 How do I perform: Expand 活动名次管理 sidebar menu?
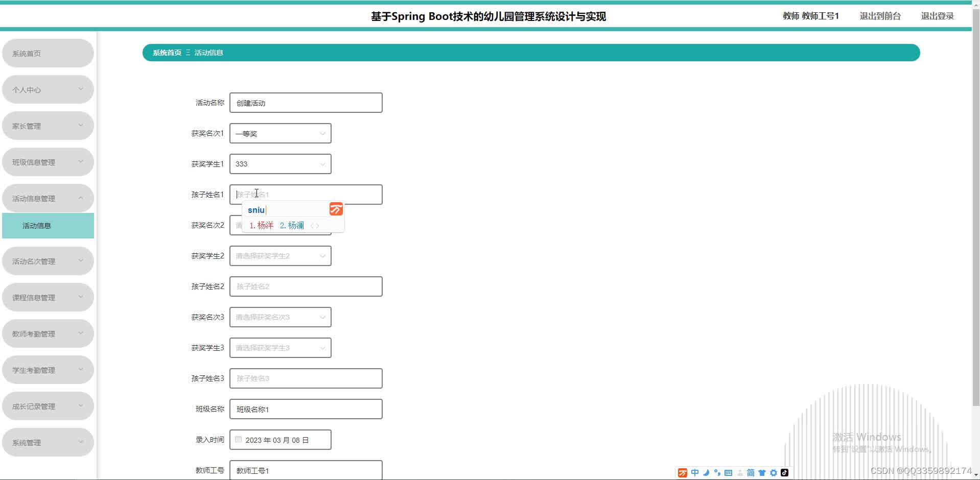(48, 261)
